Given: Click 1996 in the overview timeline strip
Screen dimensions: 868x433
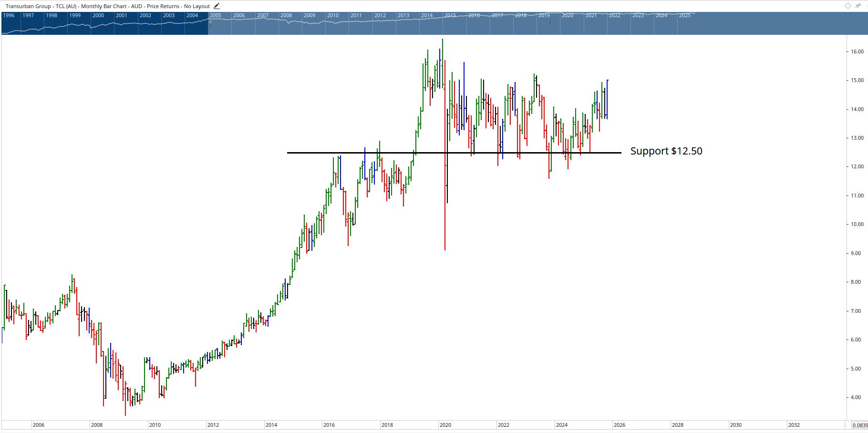Looking at the screenshot, I should click(x=9, y=15).
